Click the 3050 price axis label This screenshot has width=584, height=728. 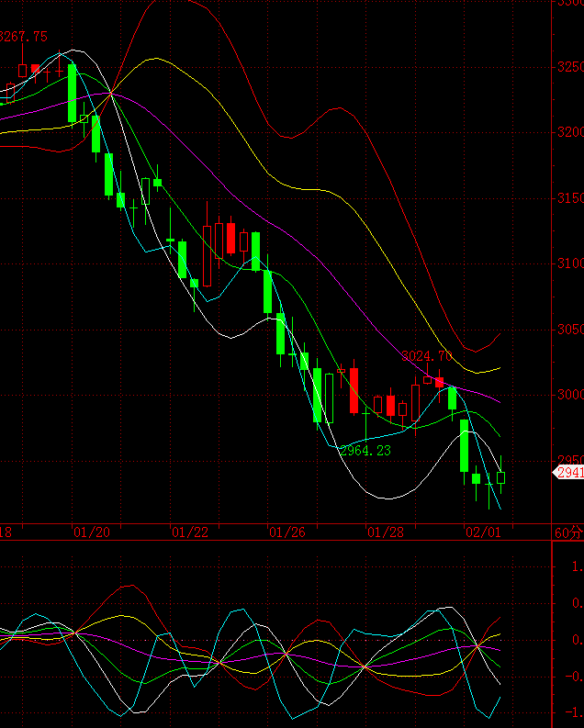pos(570,330)
